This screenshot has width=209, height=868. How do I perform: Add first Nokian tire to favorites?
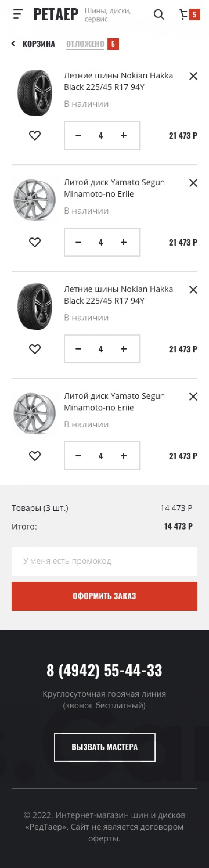pyautogui.click(x=35, y=135)
